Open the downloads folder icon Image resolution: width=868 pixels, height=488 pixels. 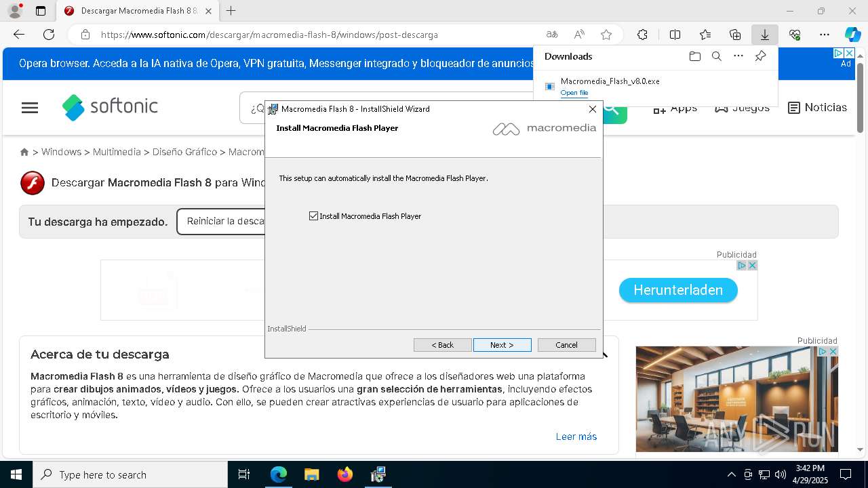(x=694, y=56)
